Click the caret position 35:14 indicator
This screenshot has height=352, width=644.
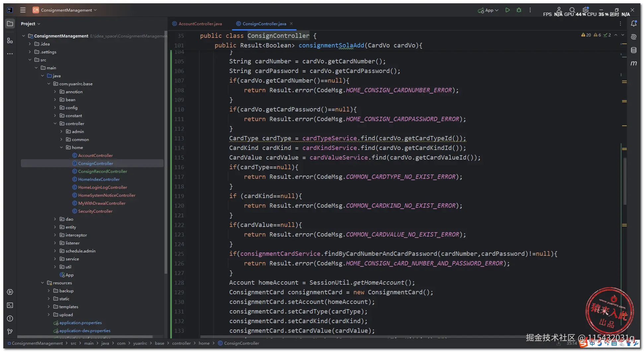(572, 343)
